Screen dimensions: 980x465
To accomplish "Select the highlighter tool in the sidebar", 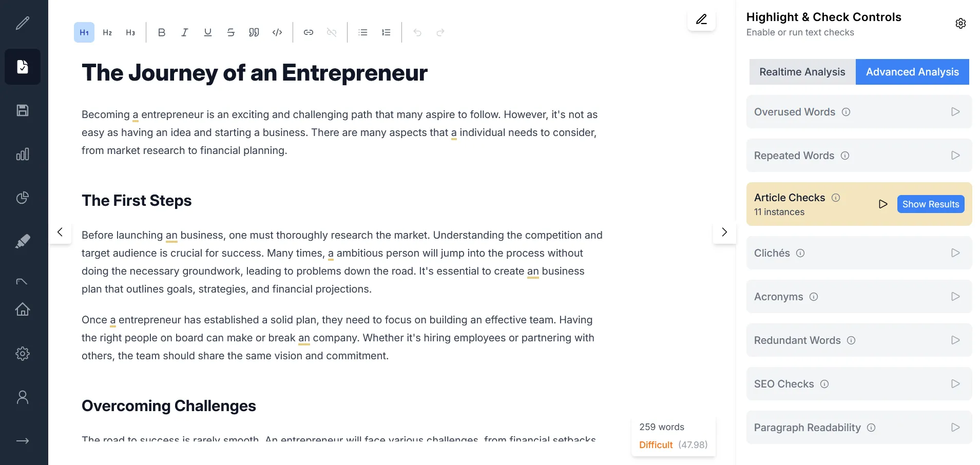I will (23, 241).
